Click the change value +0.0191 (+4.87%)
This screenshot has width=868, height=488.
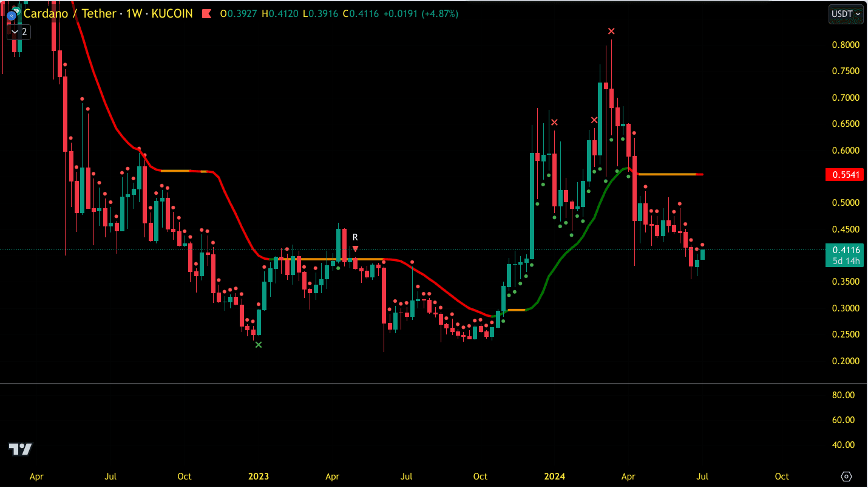[x=421, y=13]
